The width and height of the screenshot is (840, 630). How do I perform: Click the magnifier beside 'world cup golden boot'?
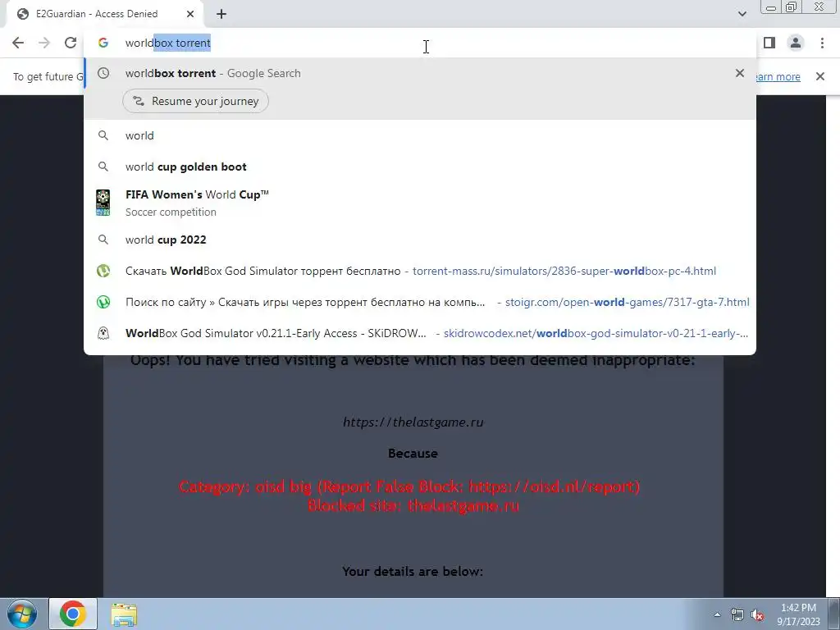pyautogui.click(x=103, y=167)
